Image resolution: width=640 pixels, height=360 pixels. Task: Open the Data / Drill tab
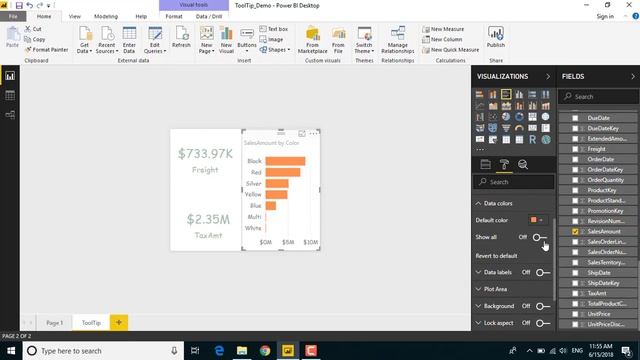click(209, 16)
